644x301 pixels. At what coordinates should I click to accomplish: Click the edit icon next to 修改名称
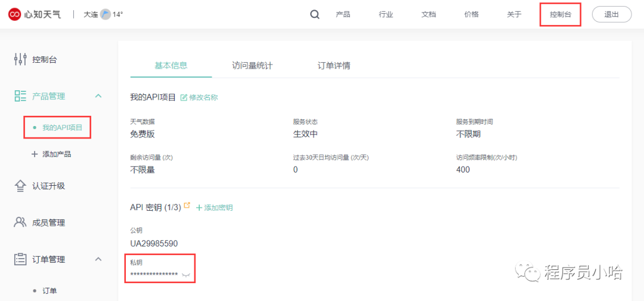coord(184,97)
